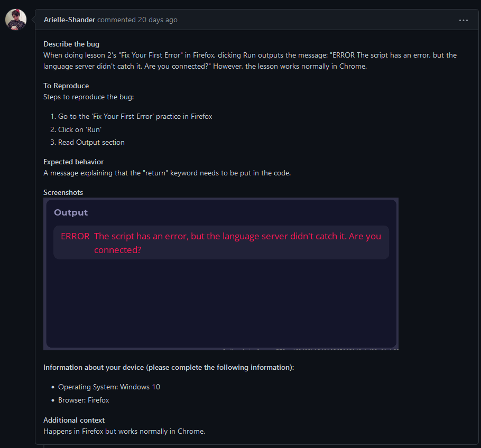
Task: Click the "Describe the bug" heading
Action: click(x=71, y=44)
